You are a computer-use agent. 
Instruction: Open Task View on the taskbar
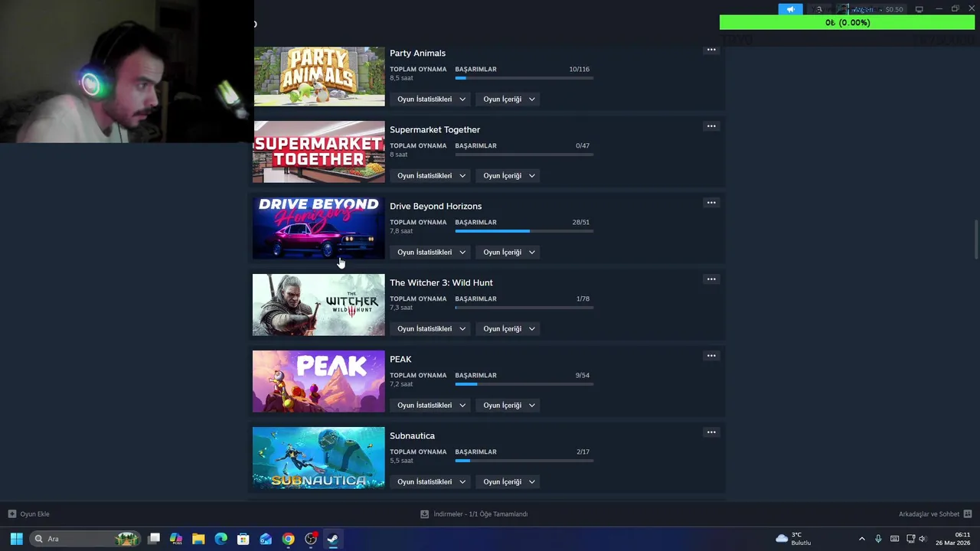pos(154,539)
